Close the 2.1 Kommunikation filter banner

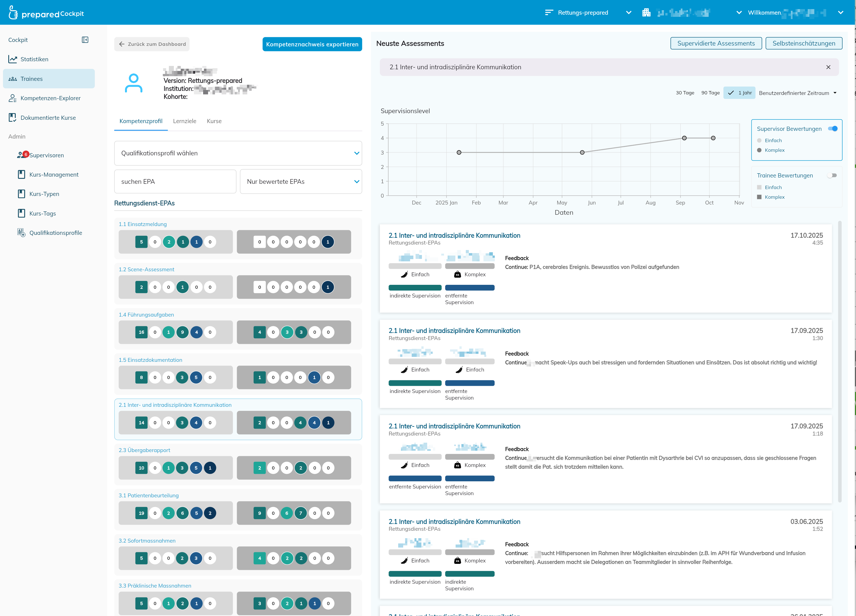tap(828, 67)
